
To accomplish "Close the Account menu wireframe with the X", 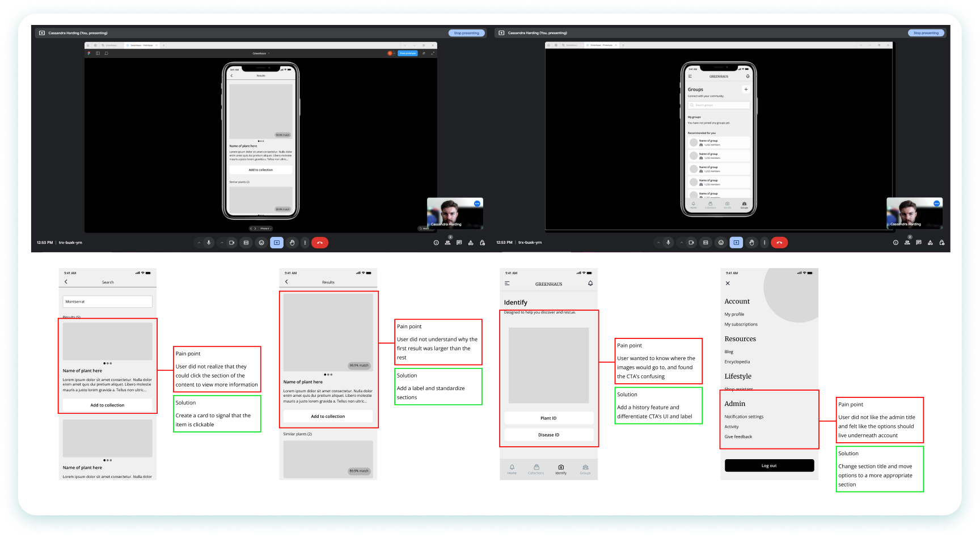I will tap(728, 283).
